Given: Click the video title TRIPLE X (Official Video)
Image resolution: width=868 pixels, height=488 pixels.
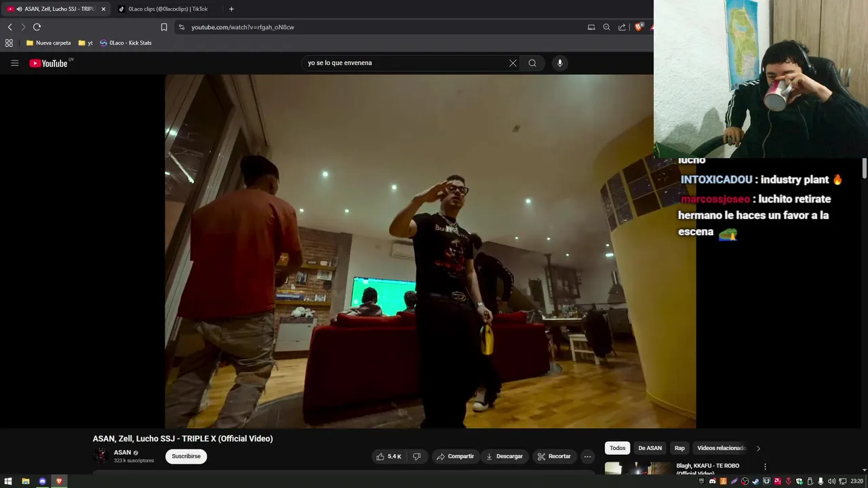Looking at the screenshot, I should coord(183,439).
